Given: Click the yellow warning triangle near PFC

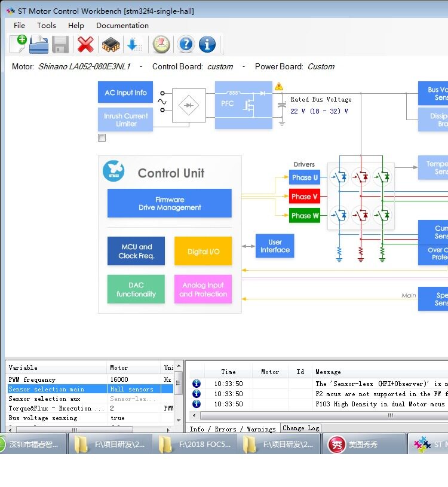Looking at the screenshot, I should click(279, 86).
